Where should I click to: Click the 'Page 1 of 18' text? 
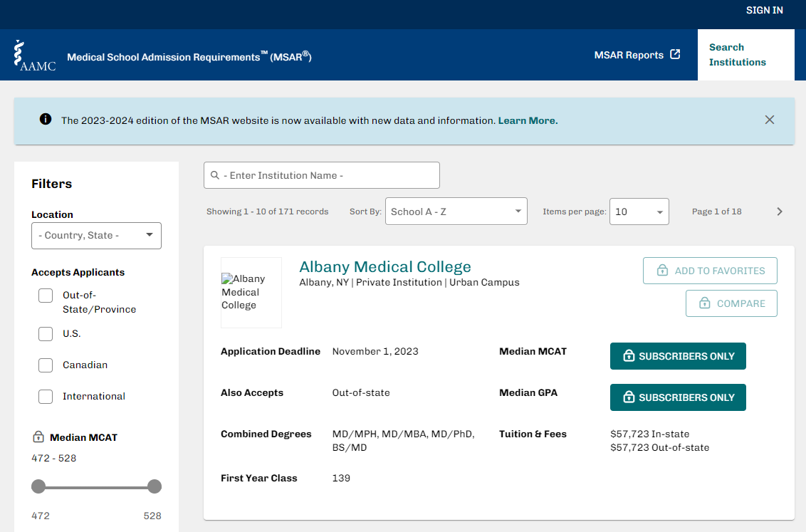(x=716, y=212)
